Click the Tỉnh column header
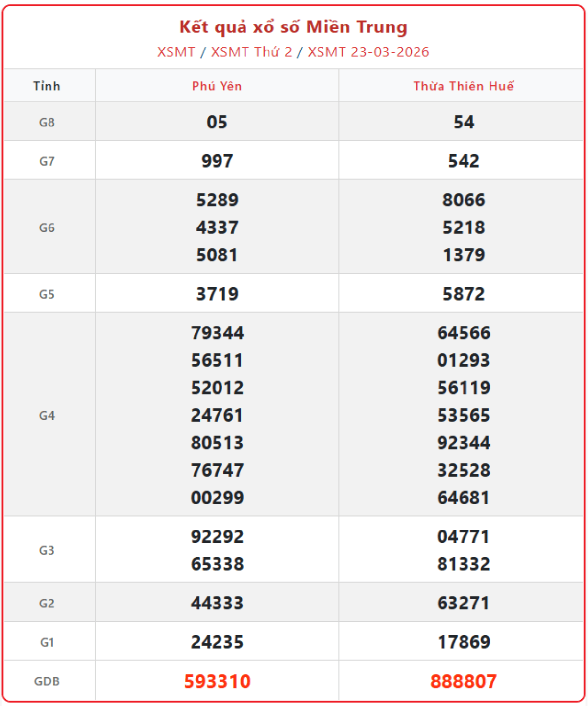 coord(47,86)
